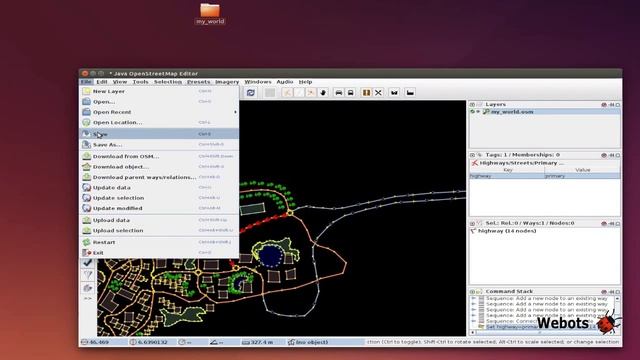
Task: Click the Restart menu item icon
Action: [87, 242]
